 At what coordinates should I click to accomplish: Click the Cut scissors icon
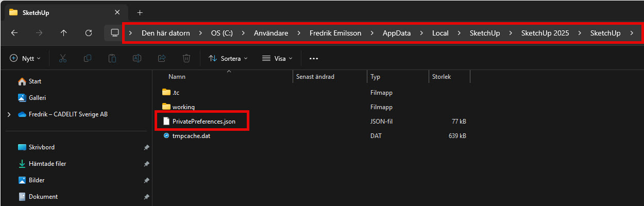coord(63,59)
